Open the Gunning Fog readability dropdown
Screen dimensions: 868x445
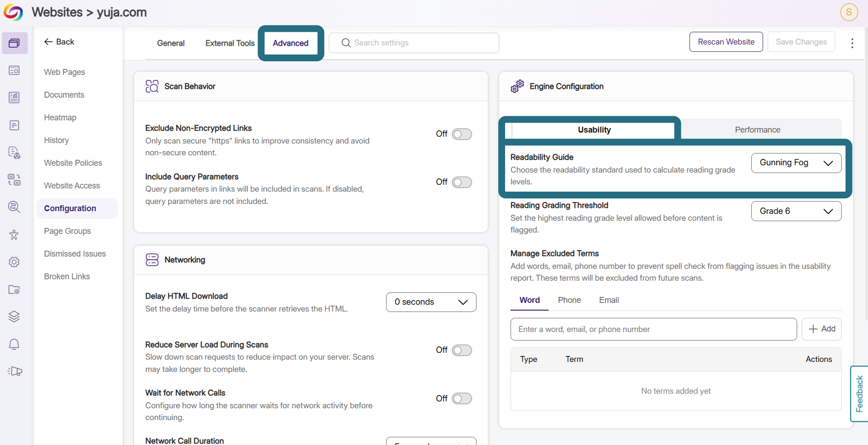[796, 163]
